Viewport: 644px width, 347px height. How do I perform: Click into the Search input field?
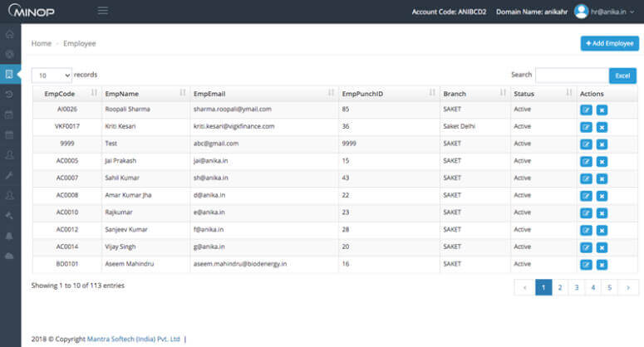pyautogui.click(x=572, y=76)
